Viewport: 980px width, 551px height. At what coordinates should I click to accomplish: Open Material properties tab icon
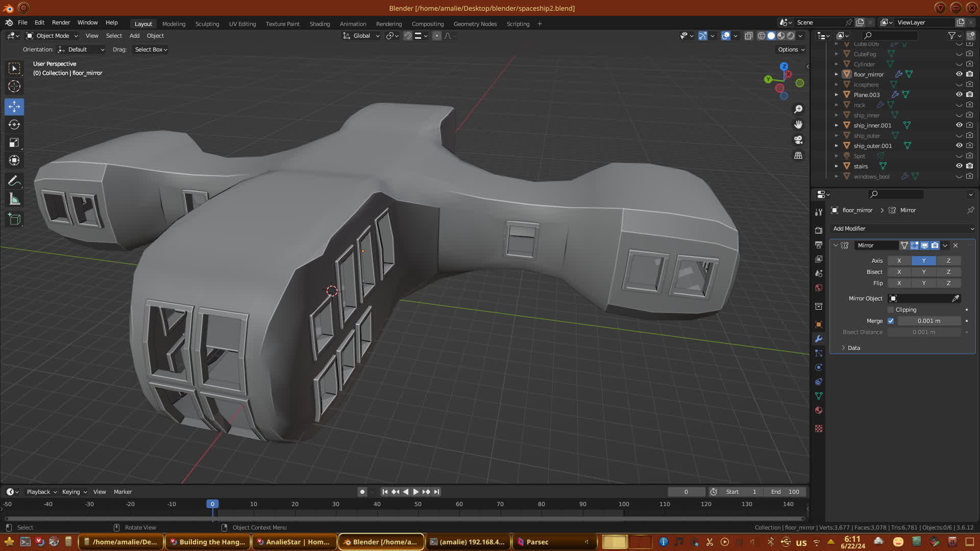click(x=819, y=410)
